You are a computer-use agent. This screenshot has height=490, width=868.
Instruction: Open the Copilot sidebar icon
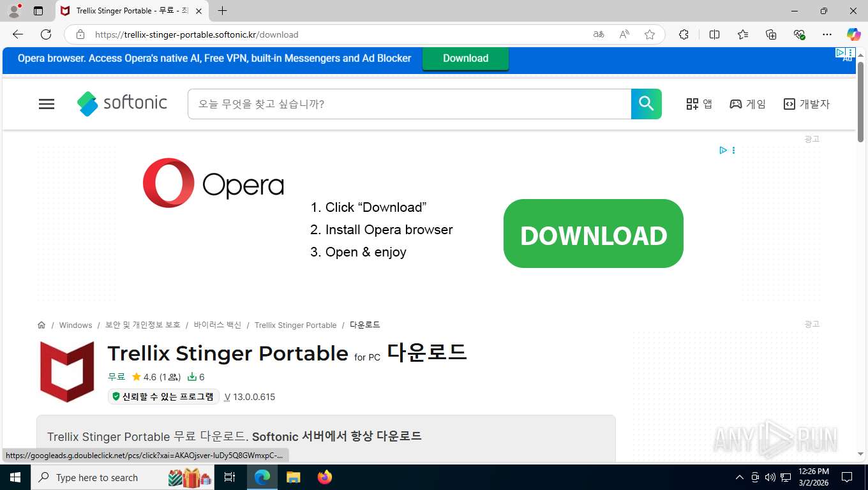pos(853,34)
